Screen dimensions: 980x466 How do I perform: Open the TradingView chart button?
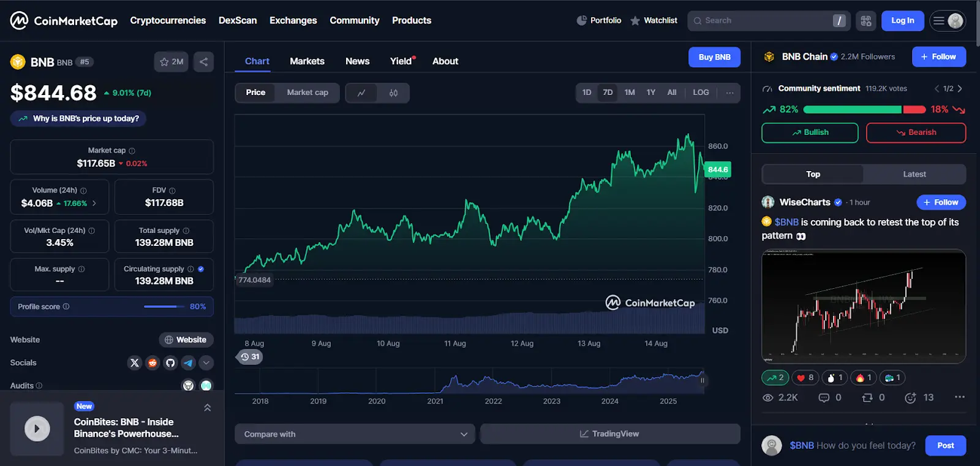[610, 434]
